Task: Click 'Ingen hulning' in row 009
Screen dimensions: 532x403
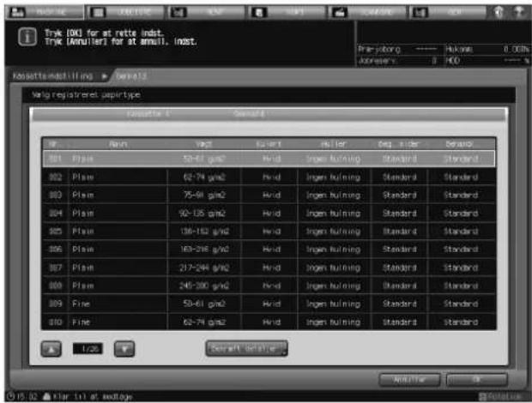Action: tap(333, 304)
